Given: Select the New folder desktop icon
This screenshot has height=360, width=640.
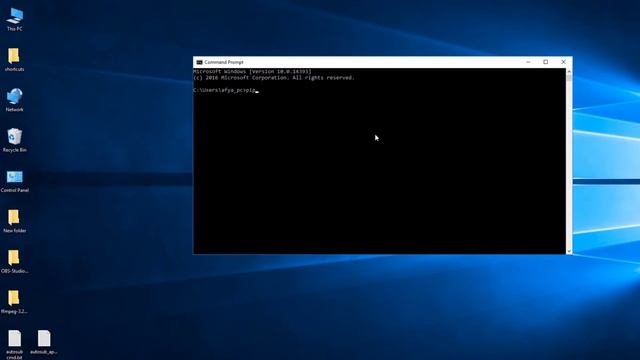Looking at the screenshot, I should coord(15,221).
